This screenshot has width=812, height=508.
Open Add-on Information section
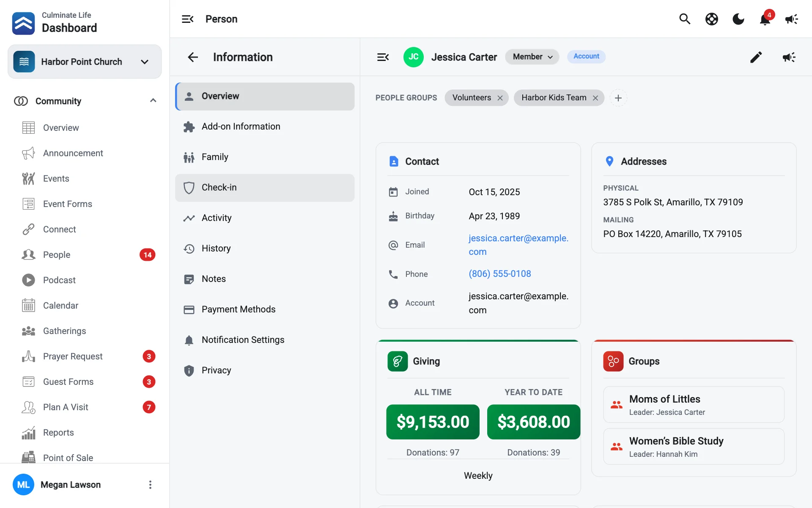click(265, 127)
